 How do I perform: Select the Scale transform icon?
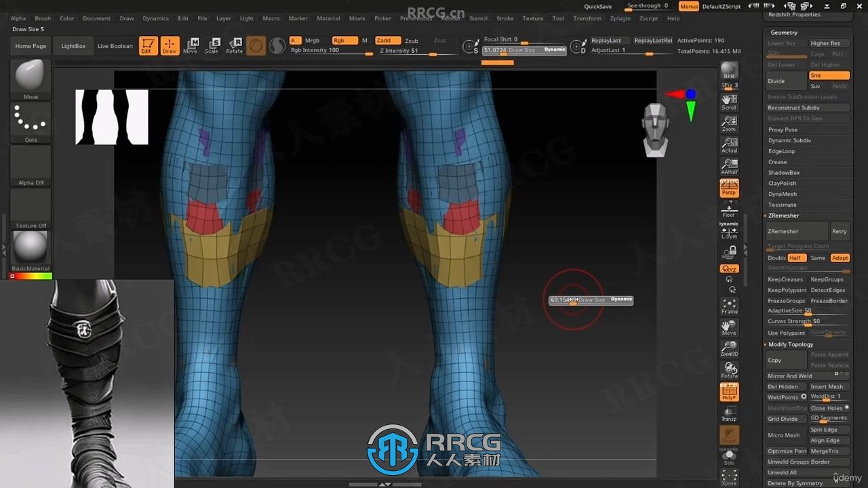(x=212, y=45)
